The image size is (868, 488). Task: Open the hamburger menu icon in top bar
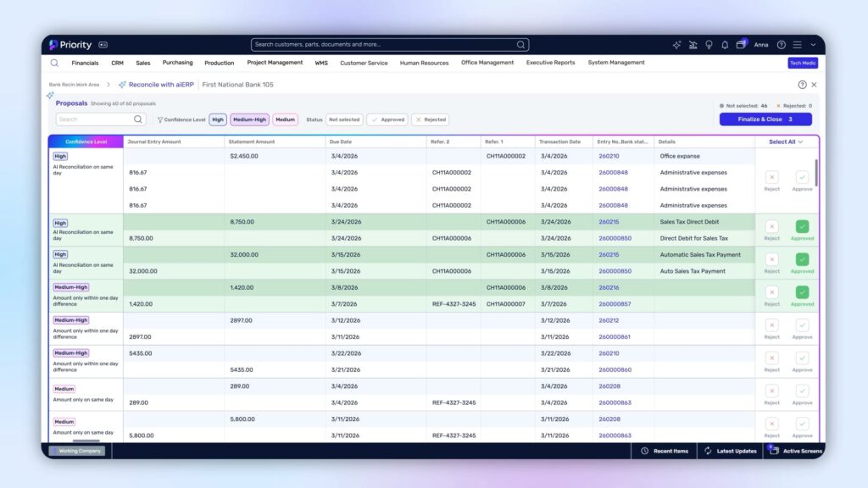pyautogui.click(x=797, y=45)
